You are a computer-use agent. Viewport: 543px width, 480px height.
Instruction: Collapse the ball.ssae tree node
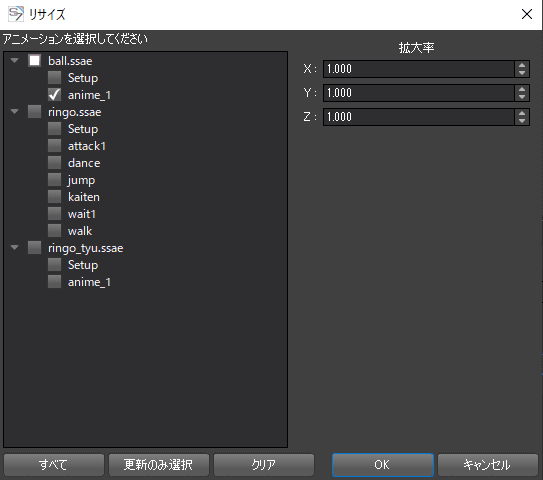15,61
